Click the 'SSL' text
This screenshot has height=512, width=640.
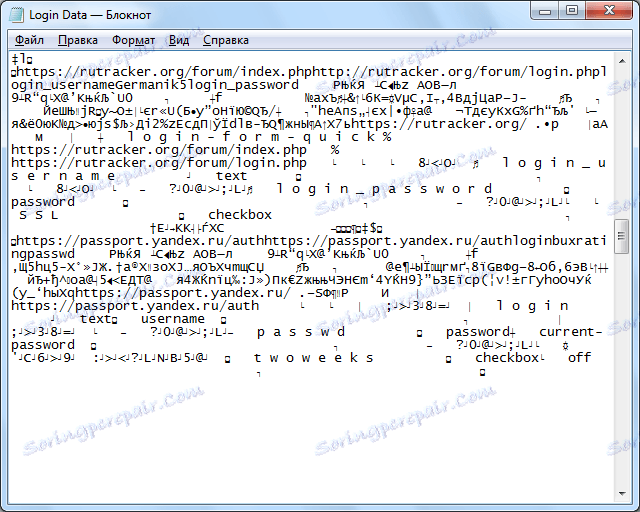(x=39, y=215)
